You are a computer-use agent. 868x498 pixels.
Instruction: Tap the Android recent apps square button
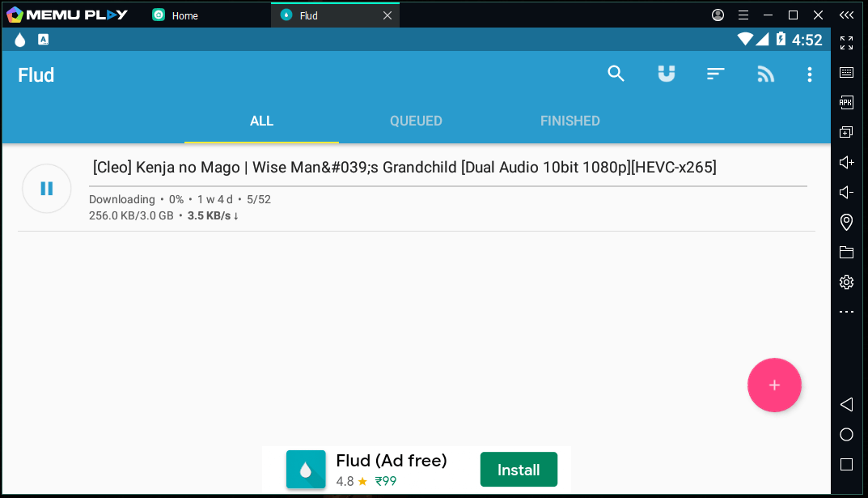(x=846, y=464)
